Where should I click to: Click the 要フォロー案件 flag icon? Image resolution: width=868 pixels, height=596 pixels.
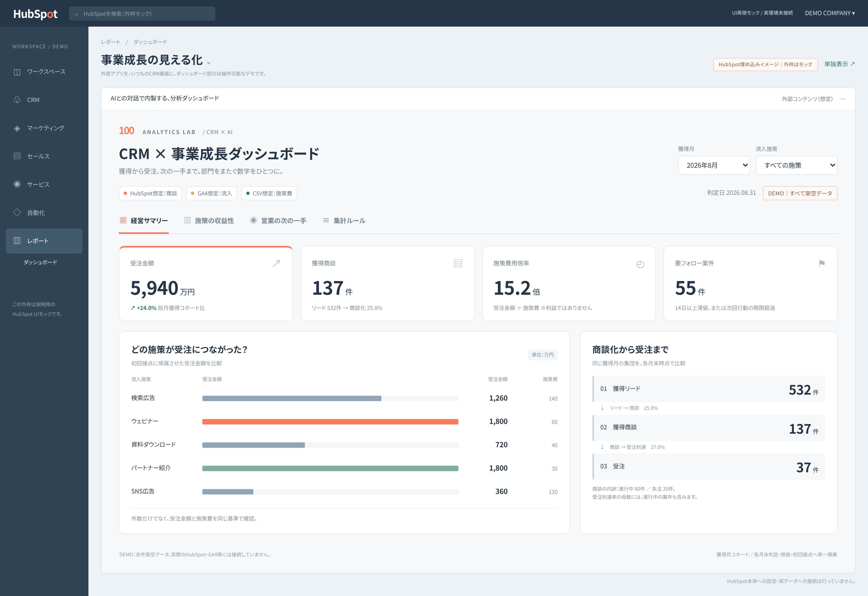(x=822, y=264)
